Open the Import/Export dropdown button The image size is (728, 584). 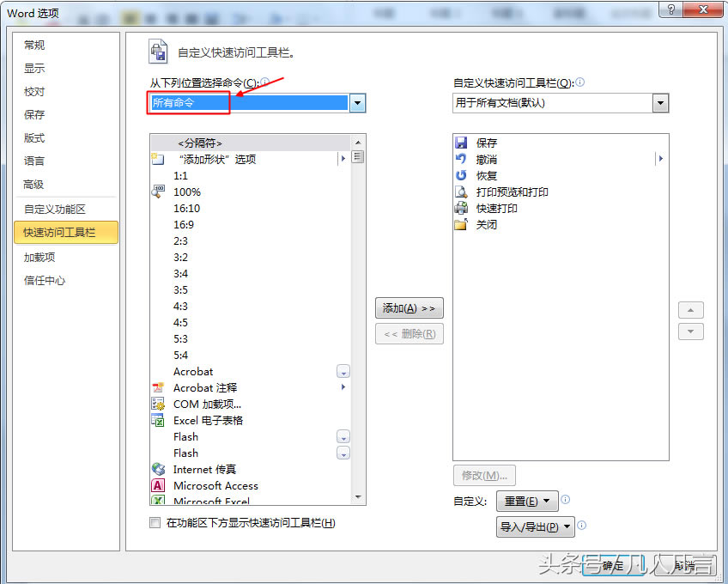click(536, 526)
